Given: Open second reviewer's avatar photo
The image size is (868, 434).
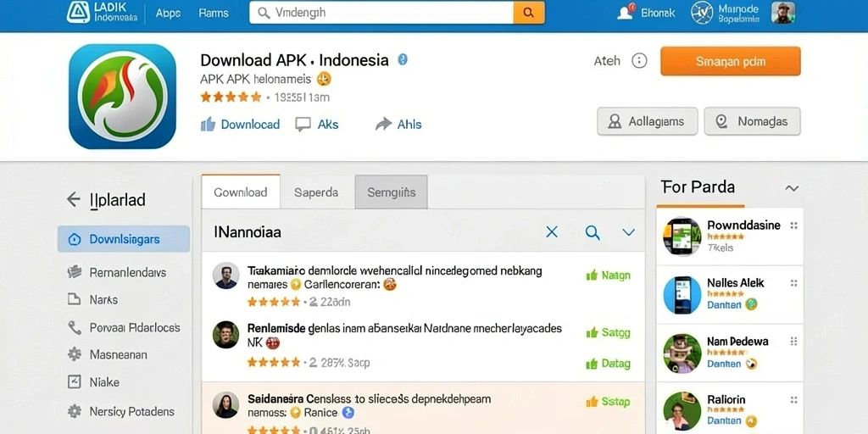Looking at the screenshot, I should pyautogui.click(x=225, y=334).
